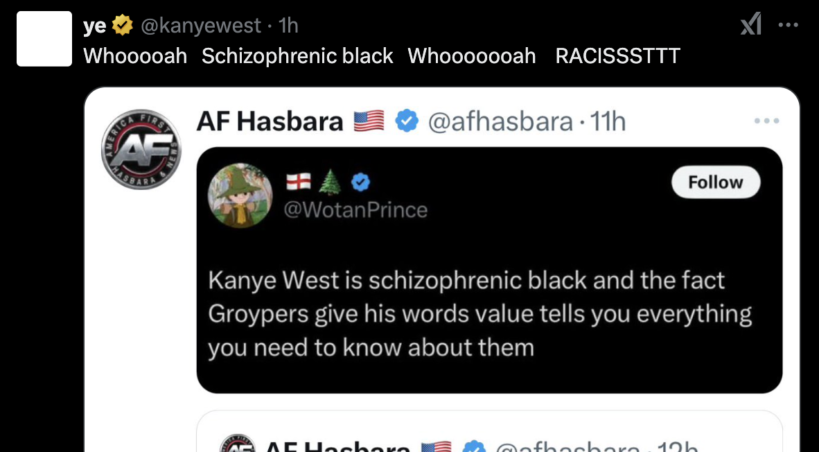Click the "Kanye West is schizophrenic" post text
Viewport: 819px width, 452px height.
(480, 314)
